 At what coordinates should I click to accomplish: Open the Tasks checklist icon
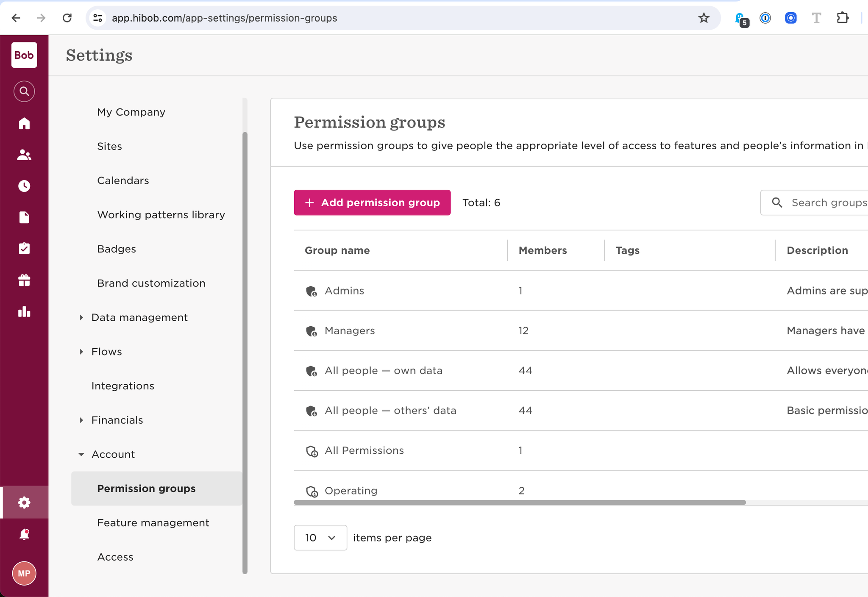[24, 248]
